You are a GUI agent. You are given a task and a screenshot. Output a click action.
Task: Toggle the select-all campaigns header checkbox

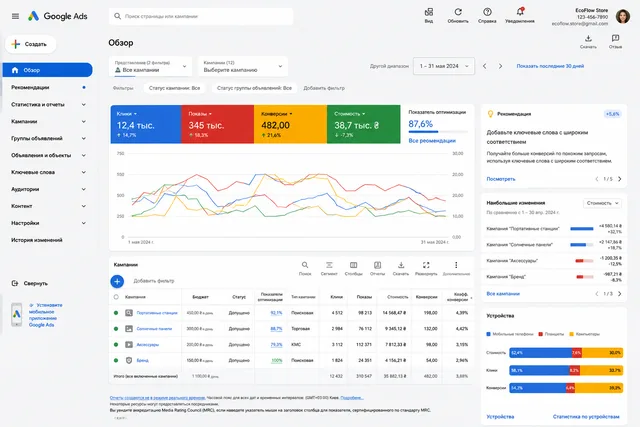(x=116, y=297)
